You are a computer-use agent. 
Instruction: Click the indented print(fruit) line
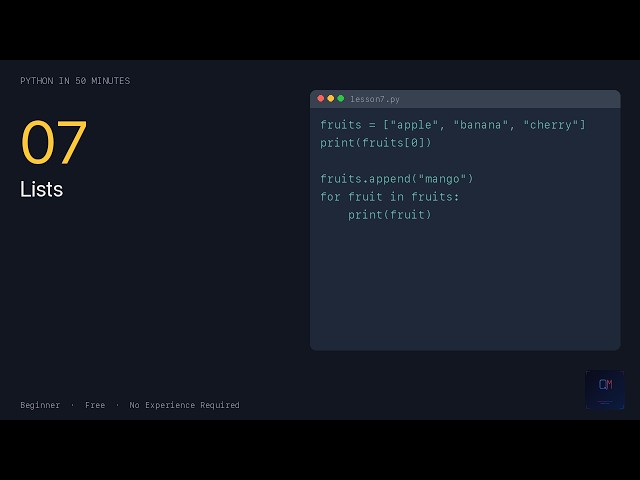389,215
